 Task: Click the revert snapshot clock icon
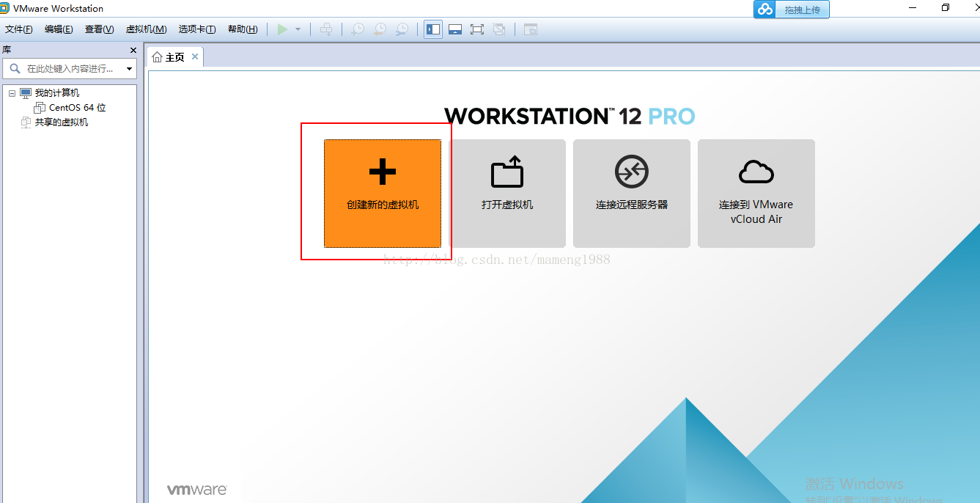pos(380,29)
